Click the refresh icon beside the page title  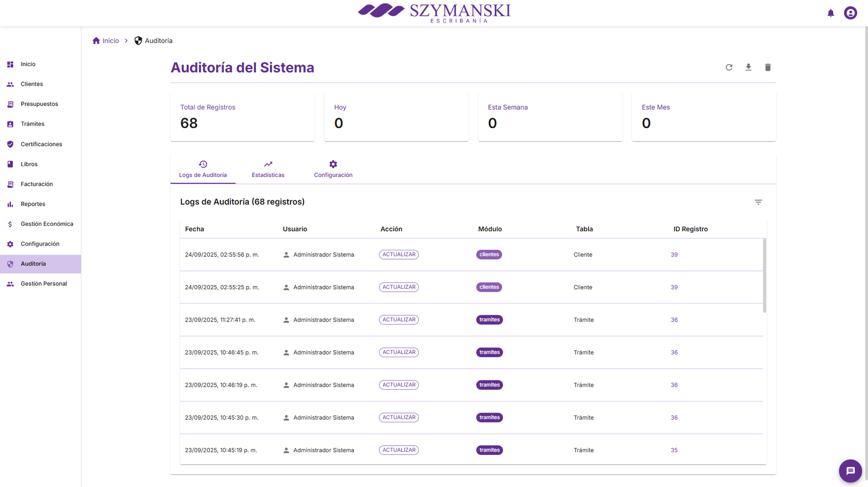point(729,67)
